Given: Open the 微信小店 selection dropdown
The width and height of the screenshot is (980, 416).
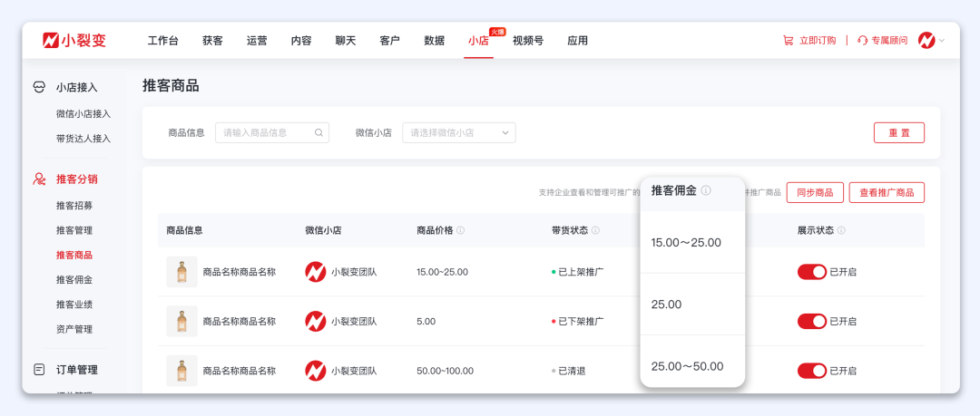Looking at the screenshot, I should [x=458, y=132].
